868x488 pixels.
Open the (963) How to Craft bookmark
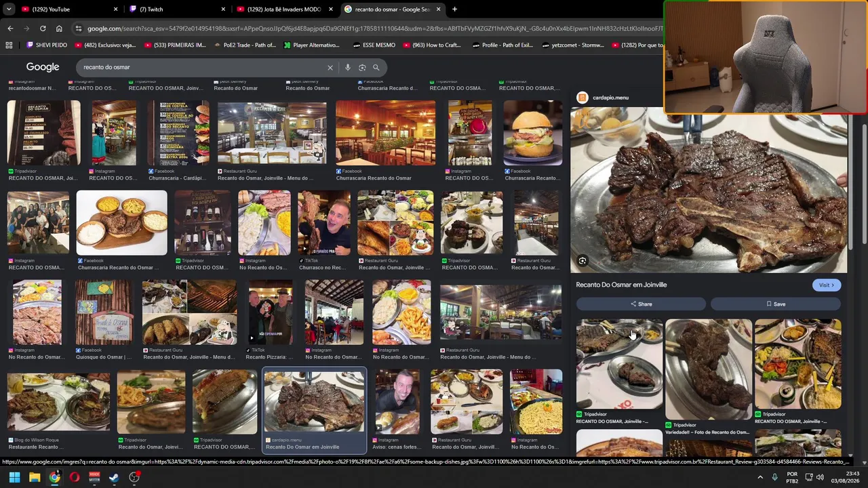(x=432, y=45)
